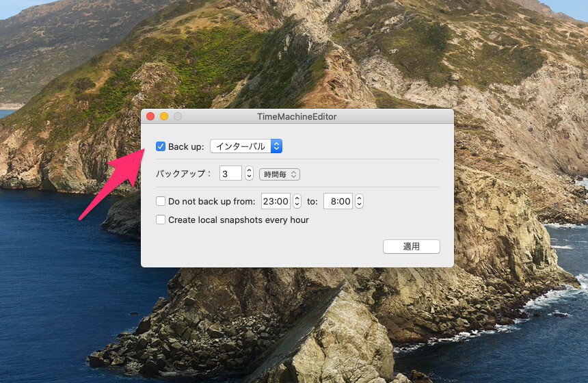Click the 23:00 start time field
Screen dimensions: 588x383
276,202
